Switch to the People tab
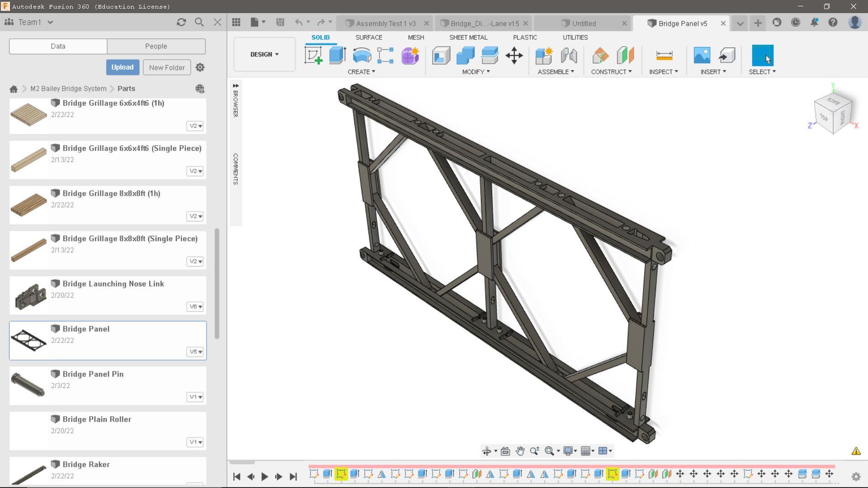This screenshot has height=488, width=868. point(156,46)
